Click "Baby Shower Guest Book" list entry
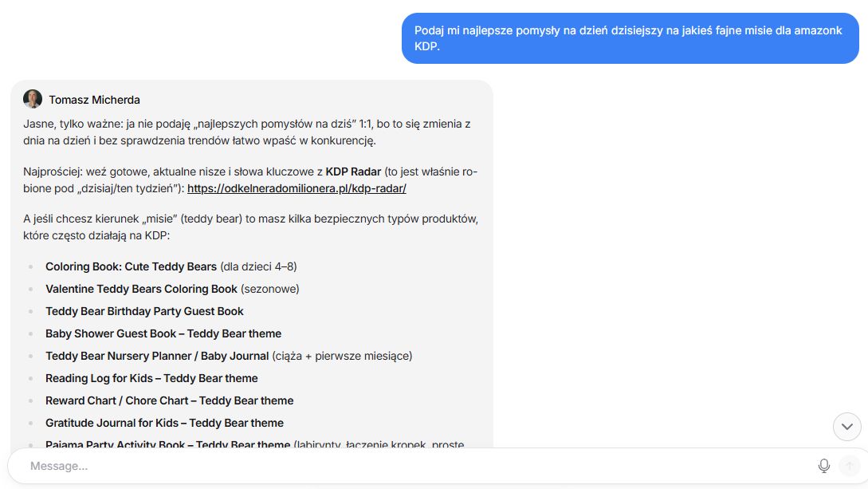868x489 pixels. [x=163, y=333]
